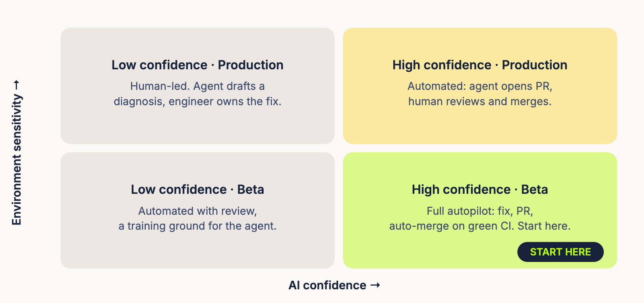The image size is (644, 303).
Task: Click the START HERE badge
Action: 560,252
